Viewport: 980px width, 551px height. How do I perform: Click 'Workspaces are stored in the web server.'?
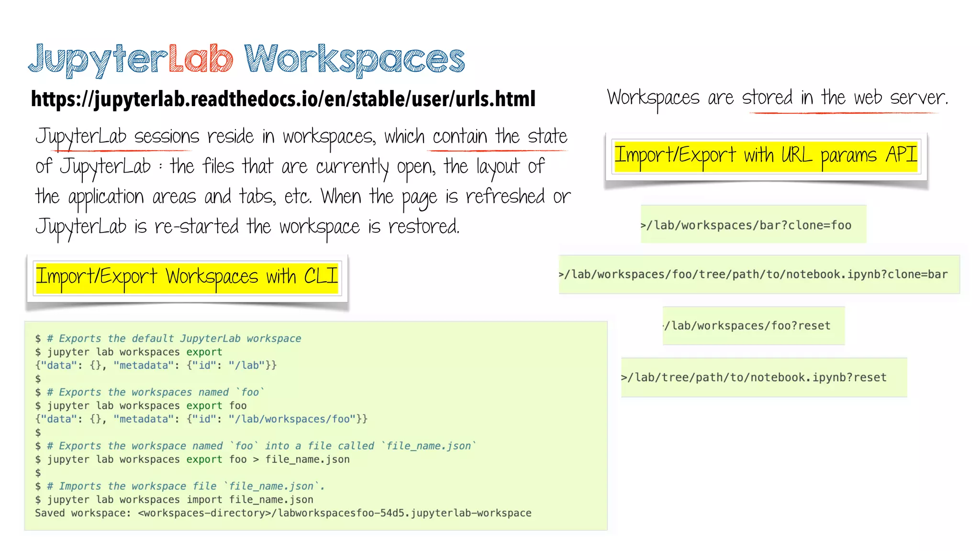click(778, 99)
